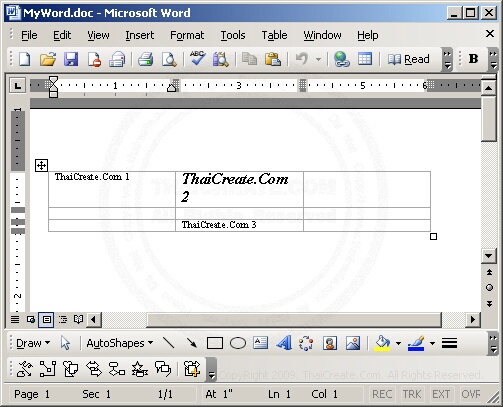Select the Rectangle shape tool
The height and width of the screenshot is (407, 503).
click(x=215, y=343)
